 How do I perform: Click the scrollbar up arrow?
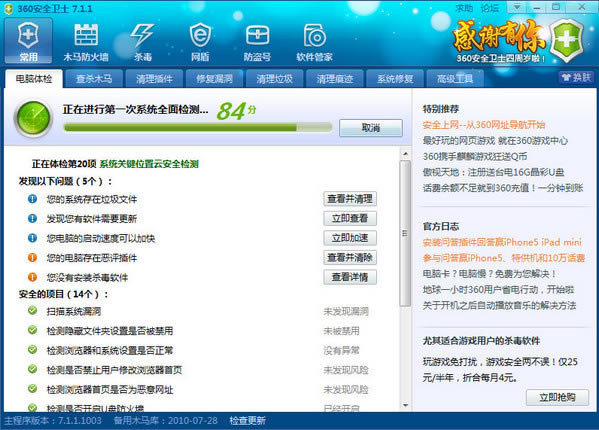(405, 154)
